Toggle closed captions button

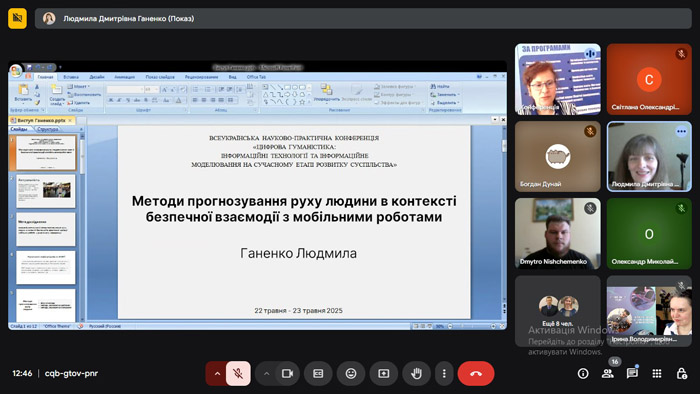coord(318,373)
